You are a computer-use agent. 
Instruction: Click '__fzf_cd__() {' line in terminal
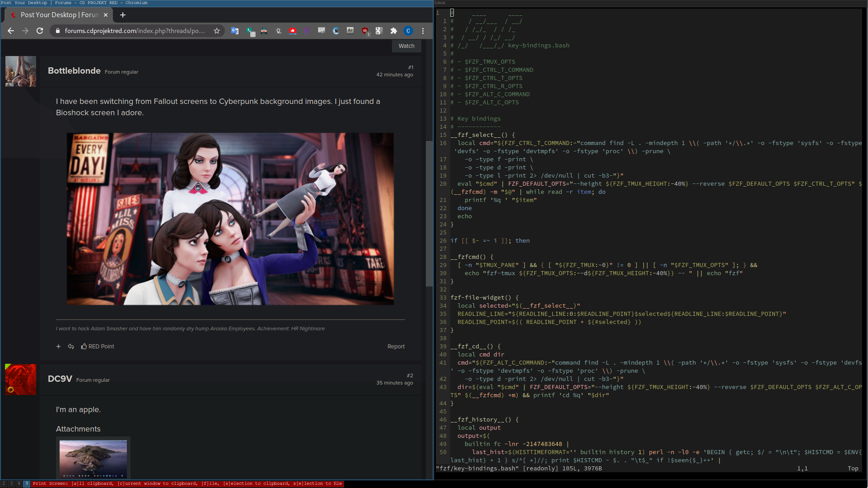coord(476,347)
